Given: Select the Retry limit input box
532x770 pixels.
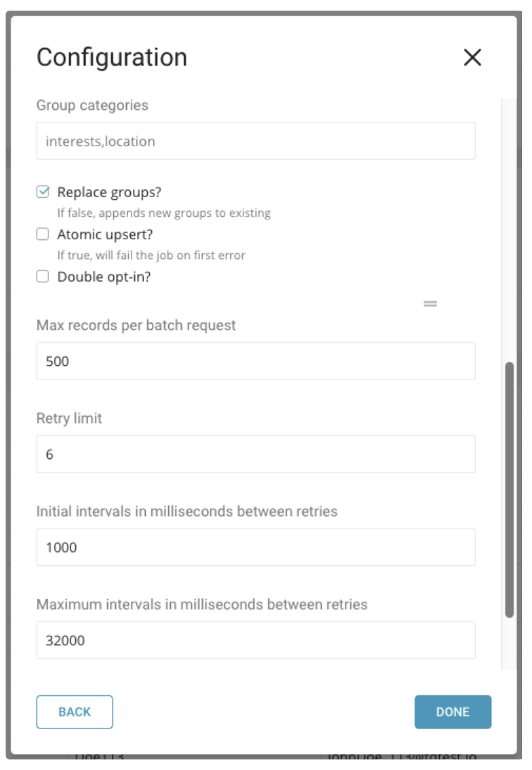Looking at the screenshot, I should [255, 454].
